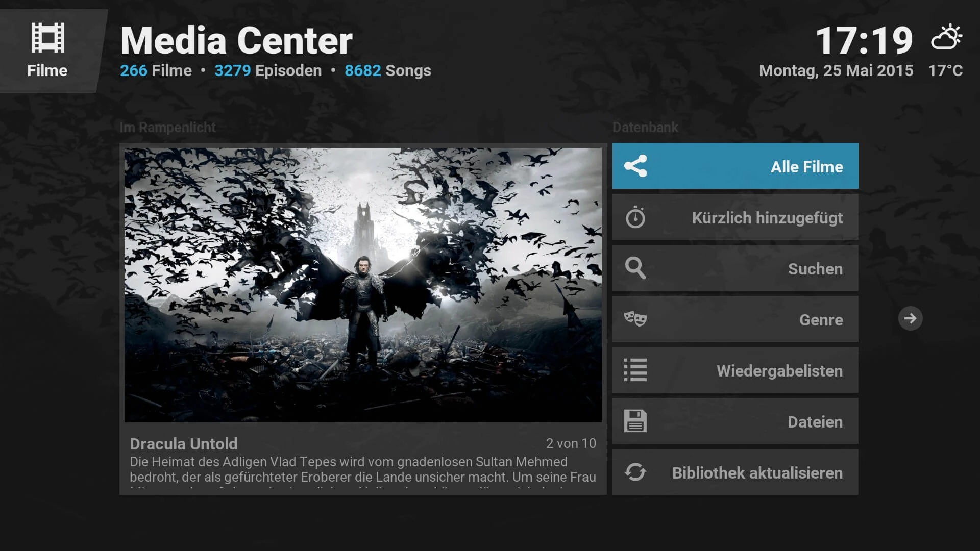Click the '3279 Episoden' count

[268, 70]
